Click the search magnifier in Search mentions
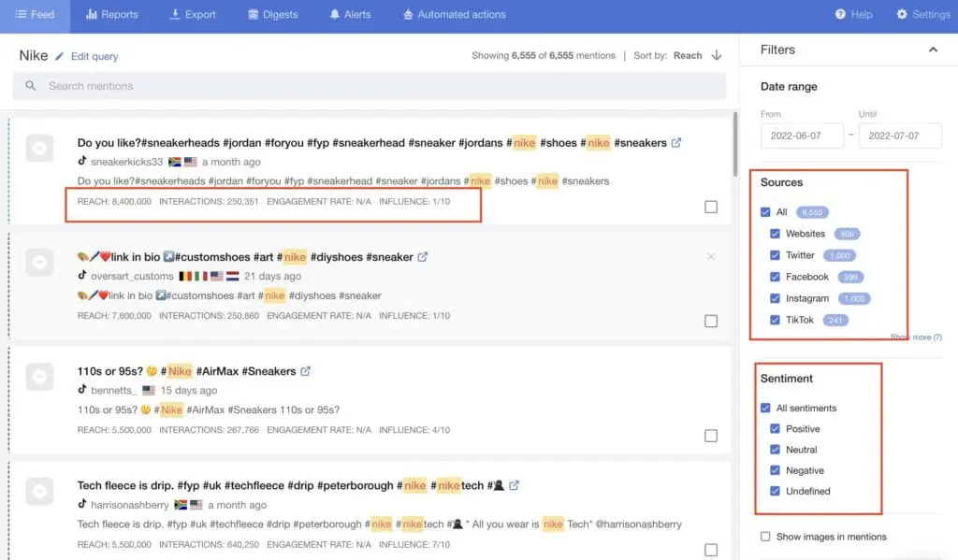This screenshot has width=958, height=560. (x=32, y=86)
